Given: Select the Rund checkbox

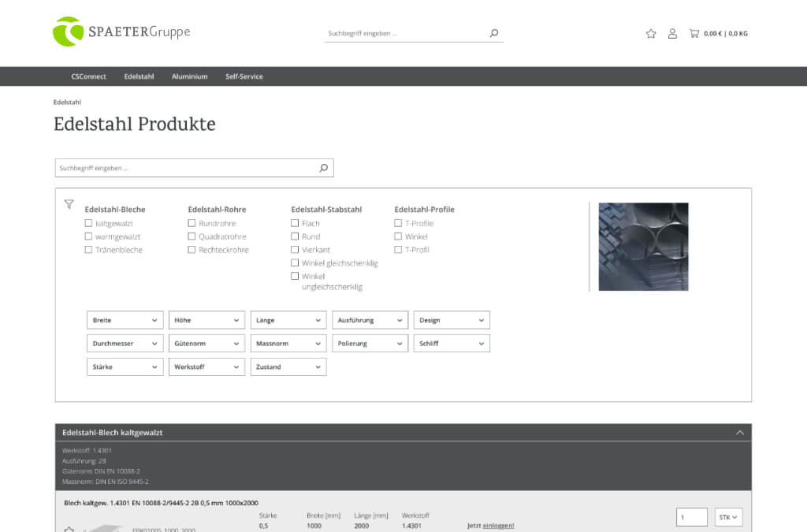Looking at the screenshot, I should point(295,236).
